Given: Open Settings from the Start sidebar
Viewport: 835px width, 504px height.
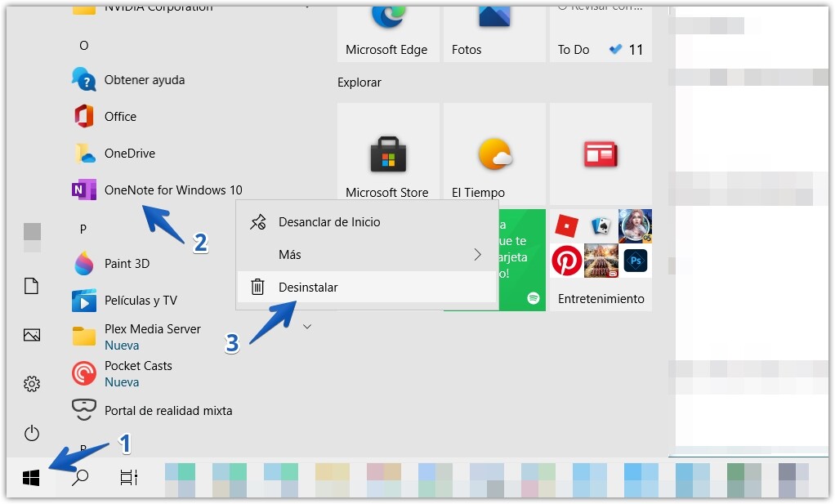Looking at the screenshot, I should pos(30,383).
